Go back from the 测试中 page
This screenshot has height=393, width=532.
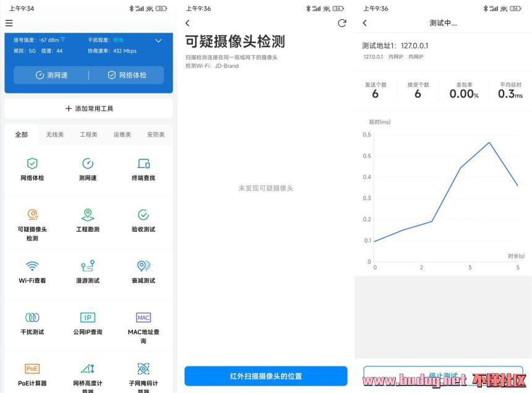click(365, 23)
